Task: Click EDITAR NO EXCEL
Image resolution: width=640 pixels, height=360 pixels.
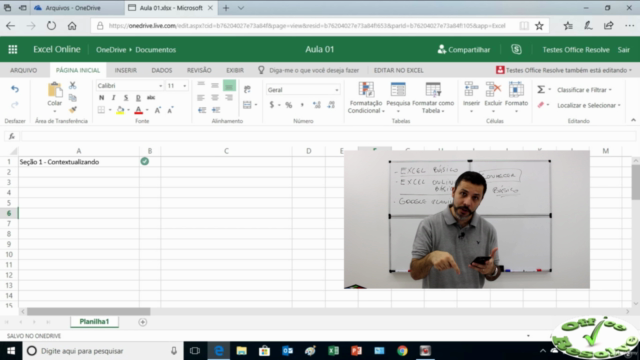Action: point(398,70)
